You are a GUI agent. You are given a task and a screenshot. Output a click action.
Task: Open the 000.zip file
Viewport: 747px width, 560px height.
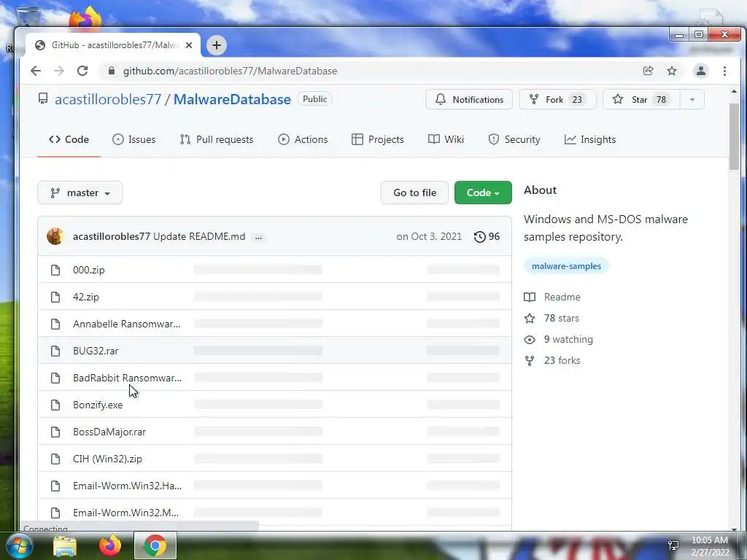pos(88,270)
